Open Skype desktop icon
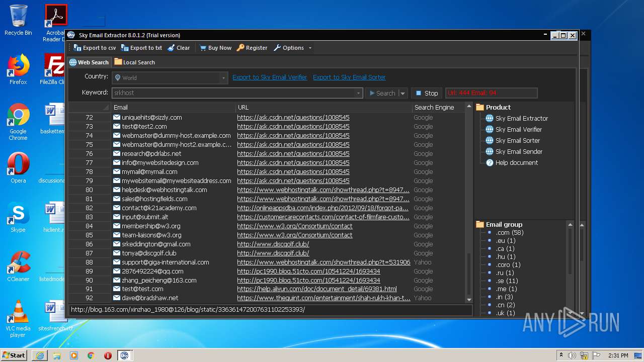 [x=18, y=217]
